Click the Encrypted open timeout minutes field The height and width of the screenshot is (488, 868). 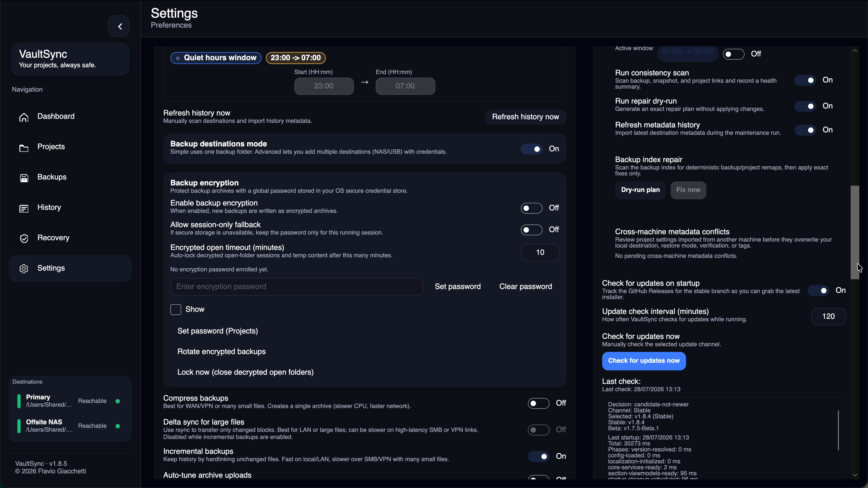click(540, 253)
